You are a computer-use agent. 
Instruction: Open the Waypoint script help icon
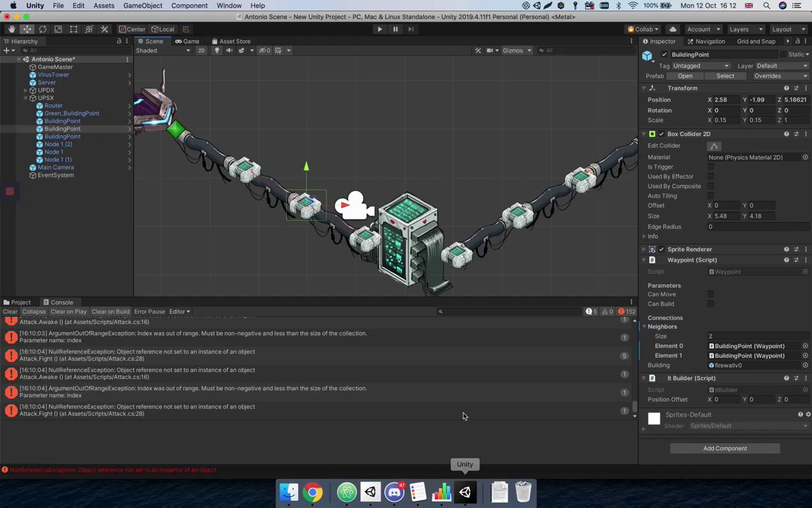[x=786, y=260]
